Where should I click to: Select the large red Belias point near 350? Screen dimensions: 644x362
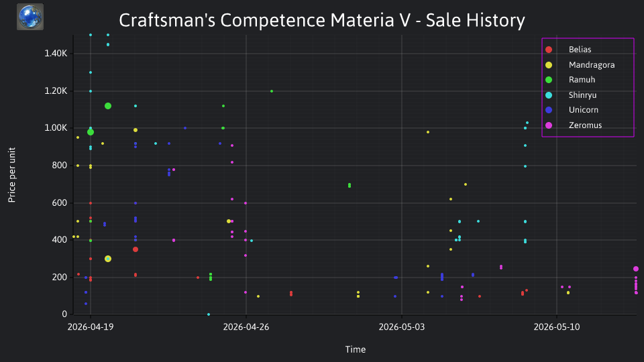pyautogui.click(x=136, y=249)
